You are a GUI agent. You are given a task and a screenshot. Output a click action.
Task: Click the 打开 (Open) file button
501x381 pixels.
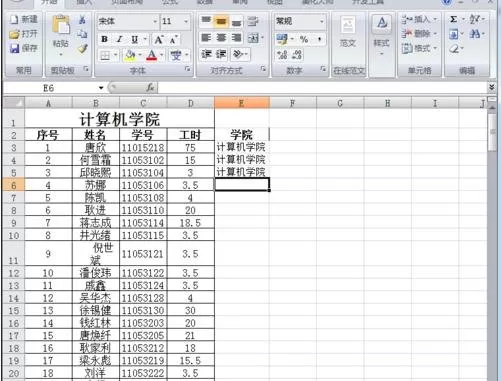tap(23, 34)
